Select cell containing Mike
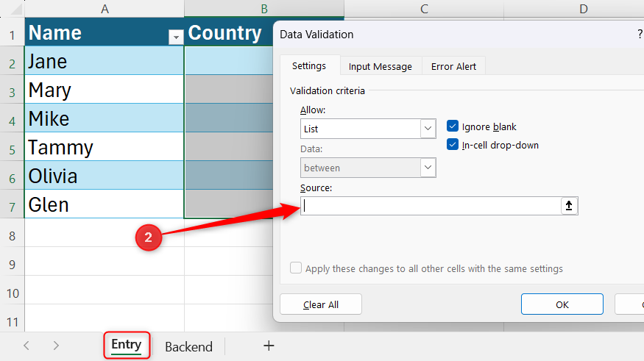Screen dimensions: 644x361 click(x=105, y=118)
